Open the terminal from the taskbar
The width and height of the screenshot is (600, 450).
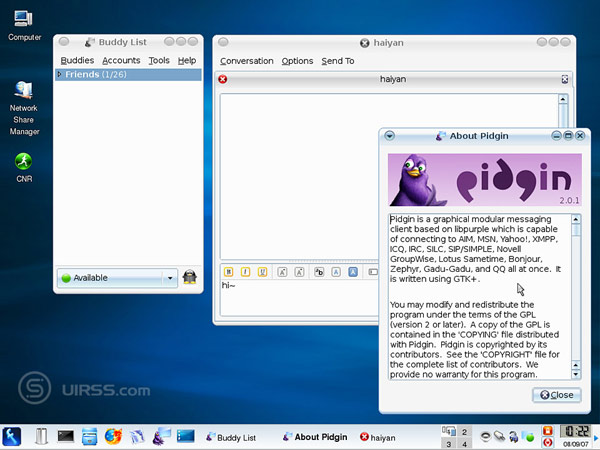pos(66,436)
